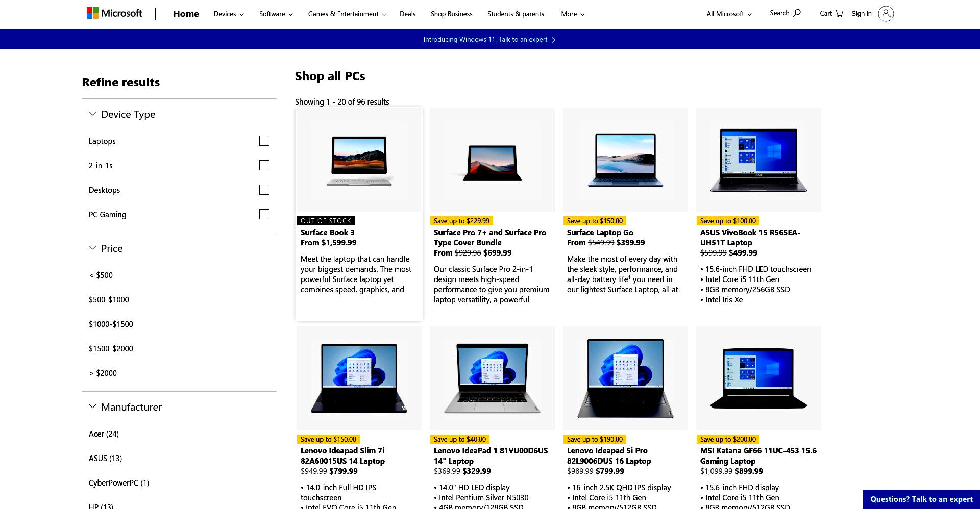Open the Lenovo Ideapad Slim 7i image

point(359,378)
